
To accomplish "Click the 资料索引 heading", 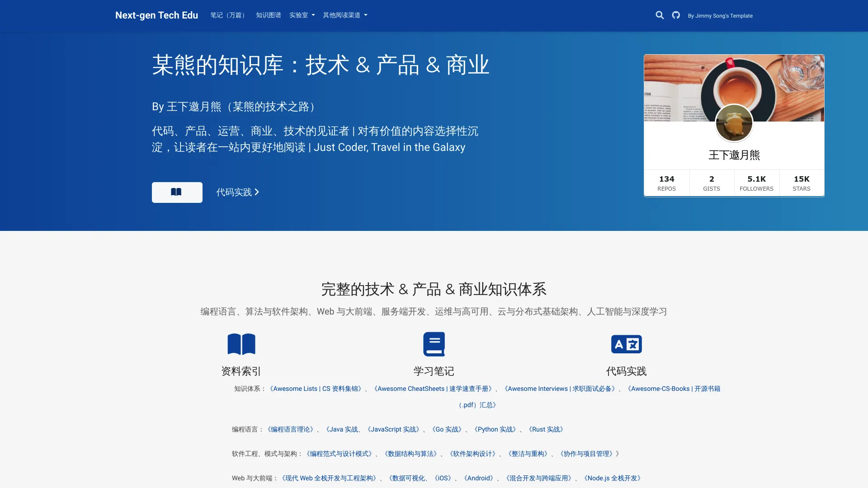I will [x=241, y=371].
